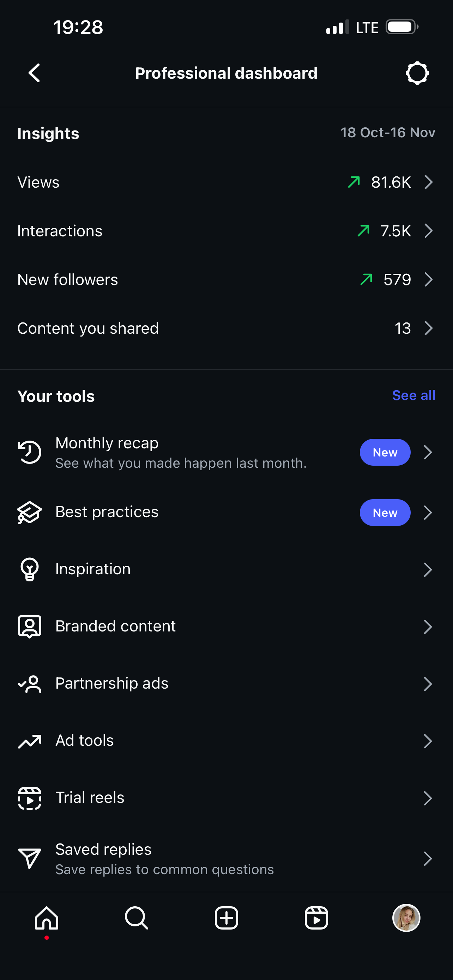Open the Partnership ads tool

point(112,684)
